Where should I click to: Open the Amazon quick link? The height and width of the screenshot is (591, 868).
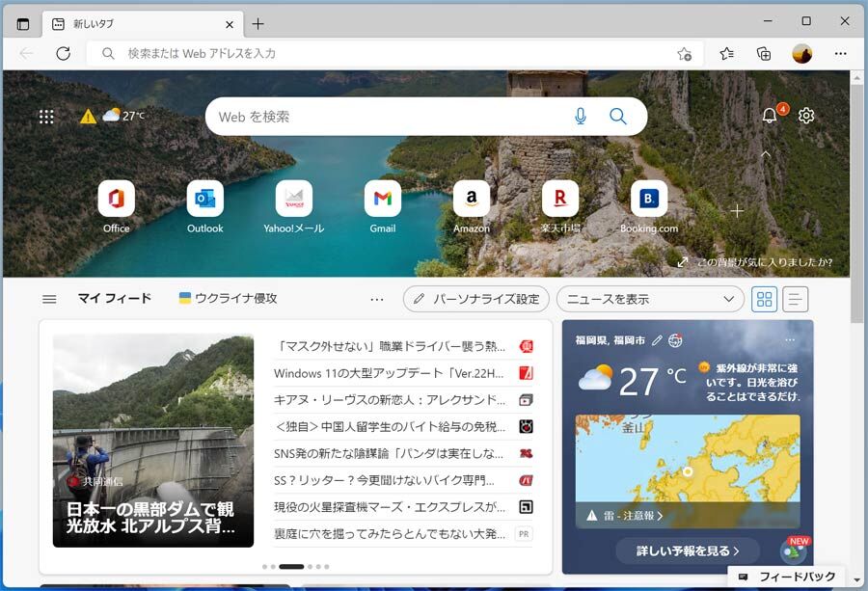point(472,207)
